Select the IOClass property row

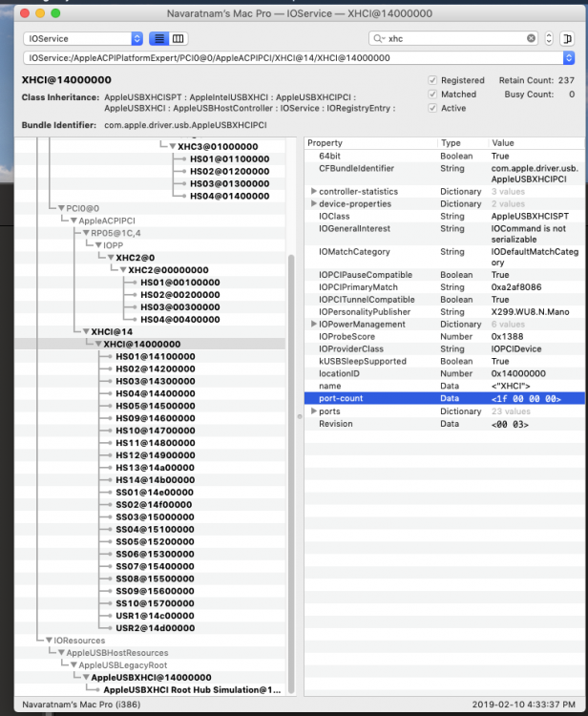[444, 216]
